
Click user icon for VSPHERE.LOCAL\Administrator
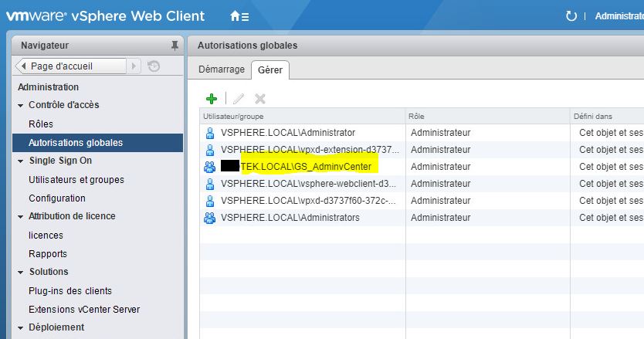point(210,133)
